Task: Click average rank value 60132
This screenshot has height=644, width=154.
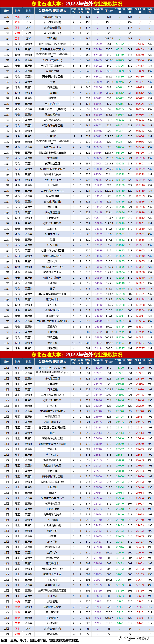Action: tap(120, 49)
